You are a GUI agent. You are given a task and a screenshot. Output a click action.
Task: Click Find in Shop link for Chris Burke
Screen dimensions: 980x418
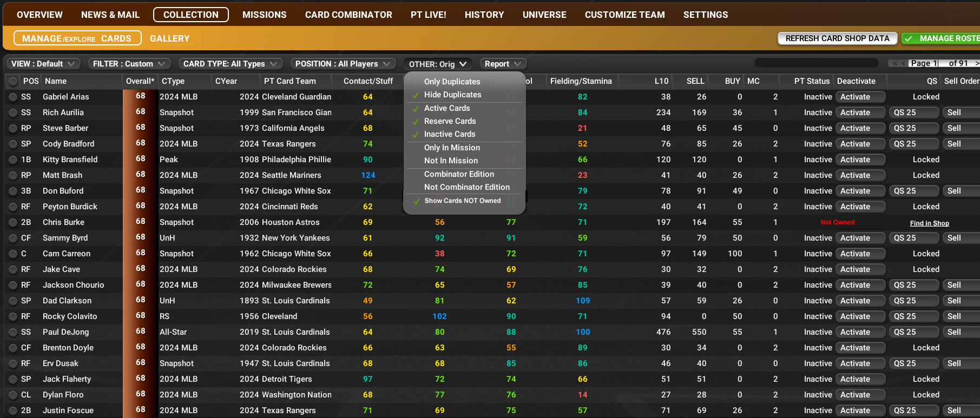click(x=929, y=223)
